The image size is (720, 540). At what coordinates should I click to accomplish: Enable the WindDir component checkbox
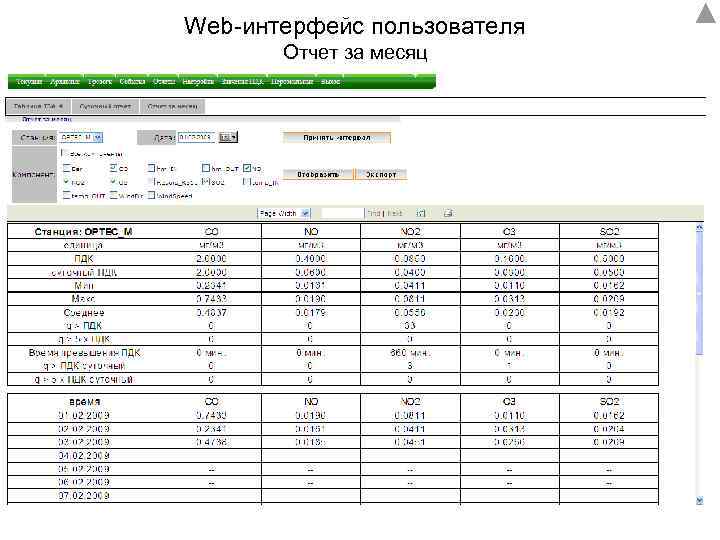pos(113,196)
